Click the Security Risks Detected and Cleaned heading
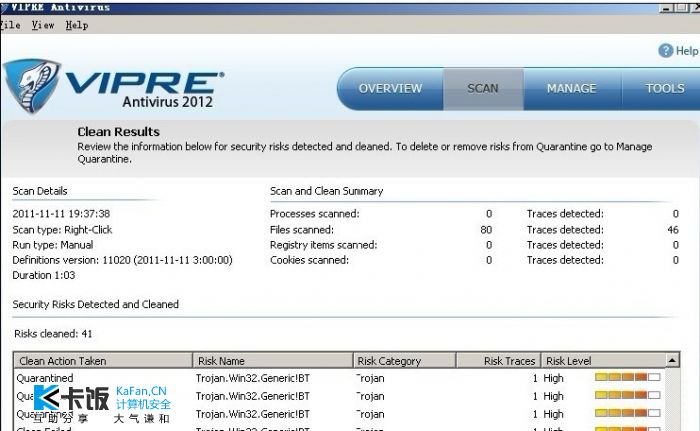700x431 pixels. [96, 304]
